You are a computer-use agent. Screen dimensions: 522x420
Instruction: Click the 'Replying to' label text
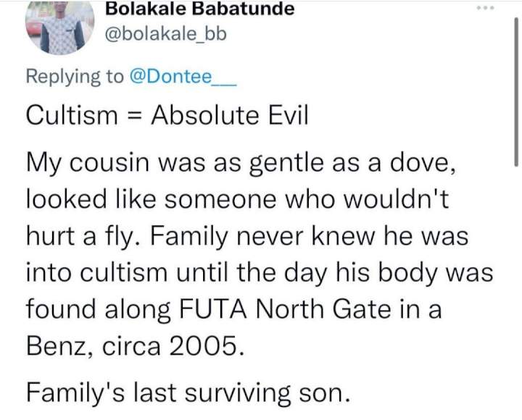[x=75, y=77]
